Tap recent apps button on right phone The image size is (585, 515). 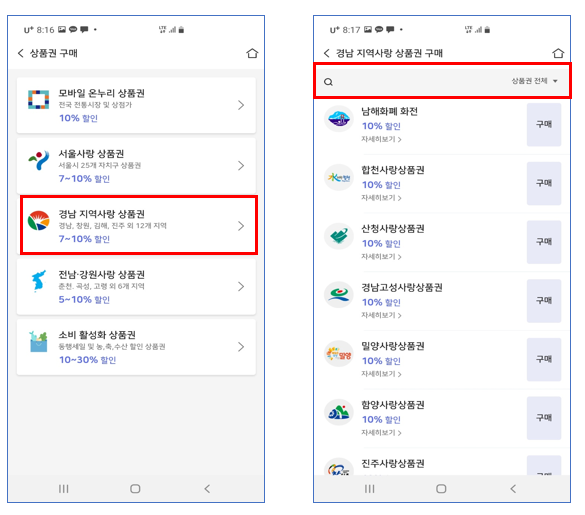pos(369,489)
